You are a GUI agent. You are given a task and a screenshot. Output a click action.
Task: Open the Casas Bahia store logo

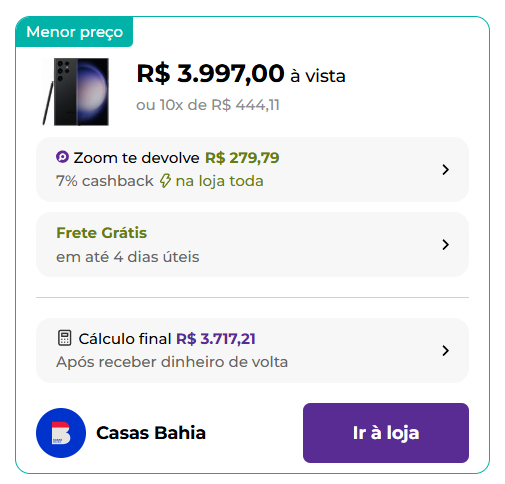coord(61,433)
